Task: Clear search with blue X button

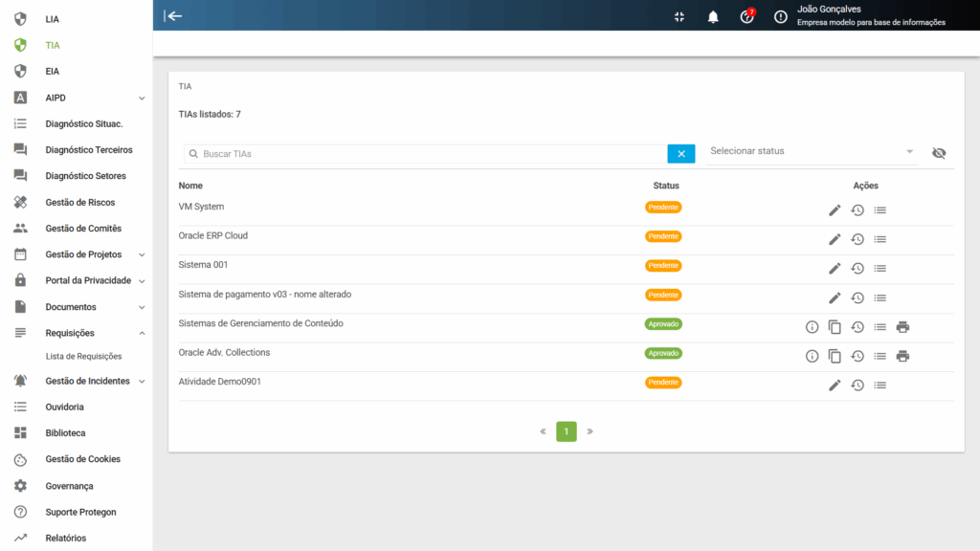Action: [681, 154]
